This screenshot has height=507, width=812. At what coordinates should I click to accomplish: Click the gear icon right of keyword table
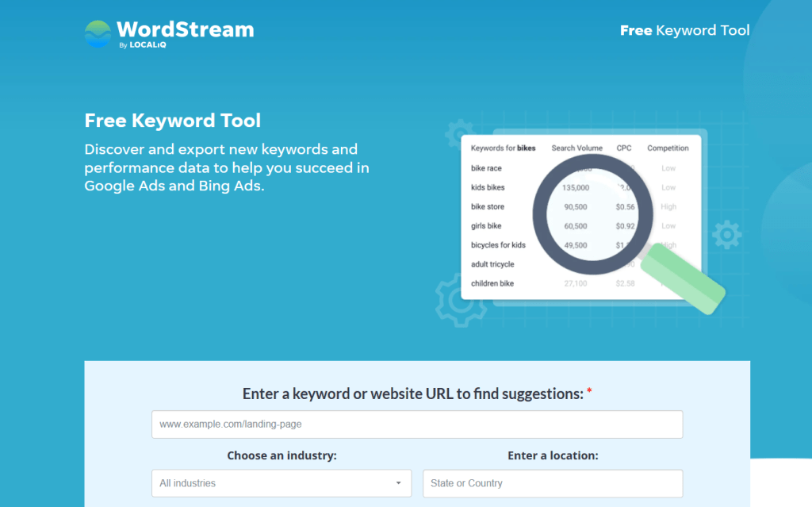[x=726, y=236]
